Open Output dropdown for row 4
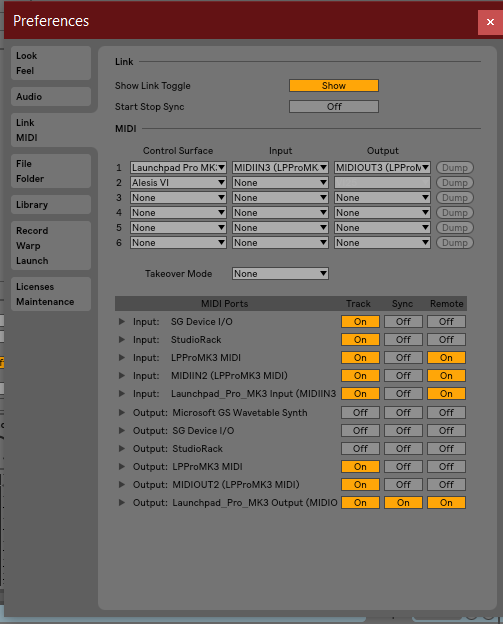Viewport: 503px width, 624px height. [382, 213]
